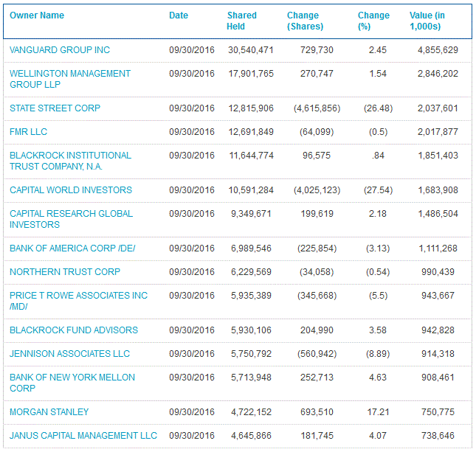Click Janus share change 181,745

[x=317, y=436]
